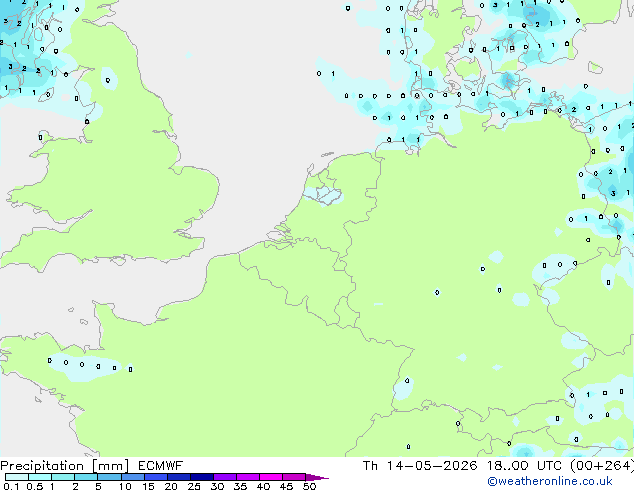Click the legend label "45"
This screenshot has height=490, width=634.
286,486
